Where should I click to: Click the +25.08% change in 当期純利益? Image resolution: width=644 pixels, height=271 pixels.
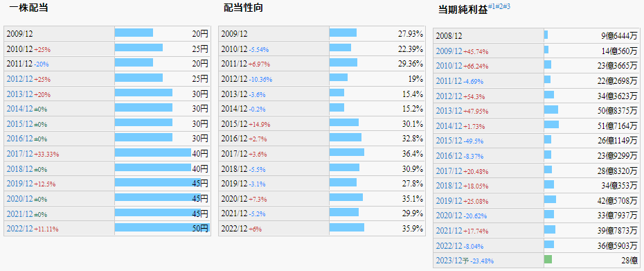[x=476, y=202]
